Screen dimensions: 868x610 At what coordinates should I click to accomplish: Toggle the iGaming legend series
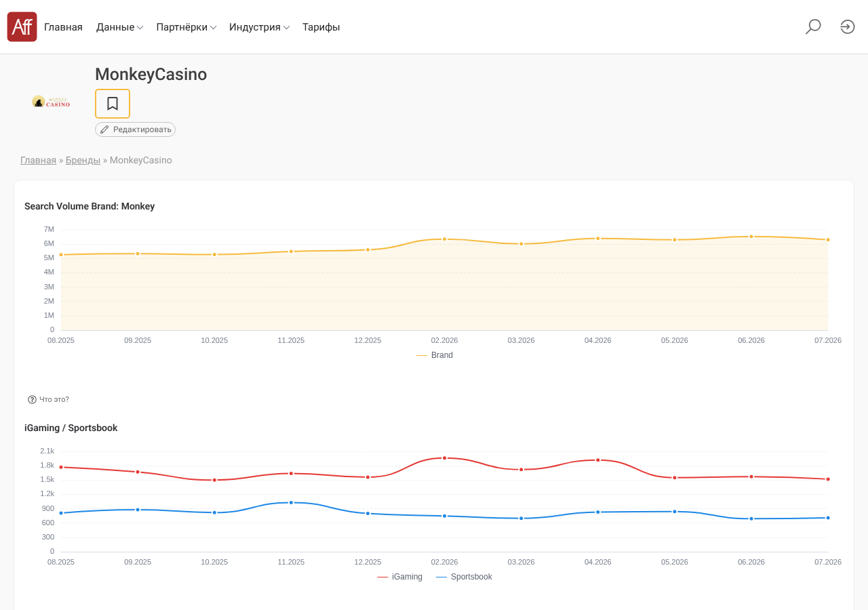(399, 577)
